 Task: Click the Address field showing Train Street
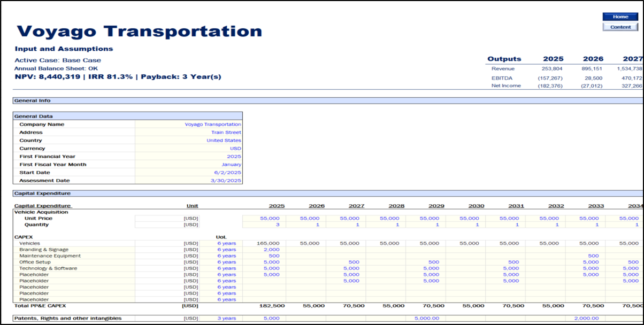point(188,133)
